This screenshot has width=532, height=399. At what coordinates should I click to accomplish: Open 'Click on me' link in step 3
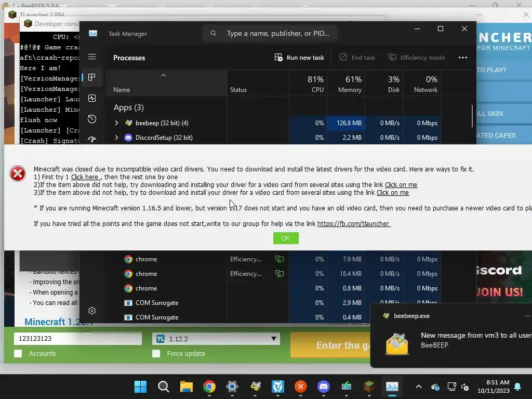click(x=393, y=193)
